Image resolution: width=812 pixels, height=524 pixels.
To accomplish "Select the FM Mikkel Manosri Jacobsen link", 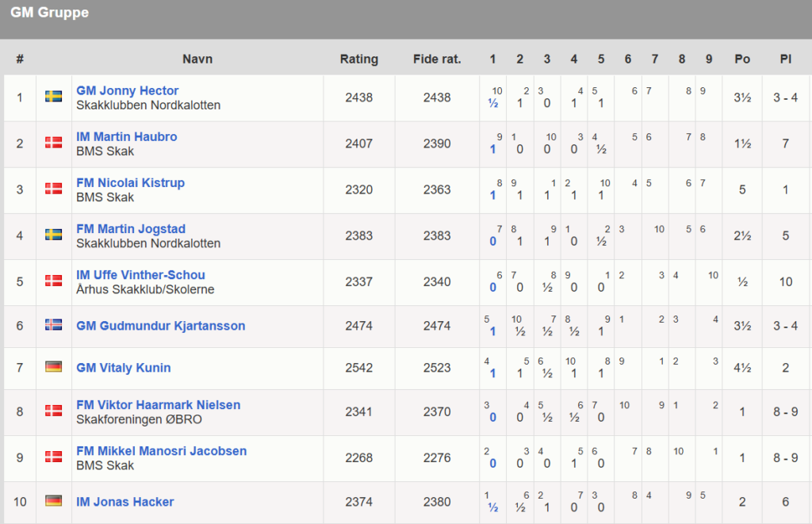I will (x=161, y=451).
